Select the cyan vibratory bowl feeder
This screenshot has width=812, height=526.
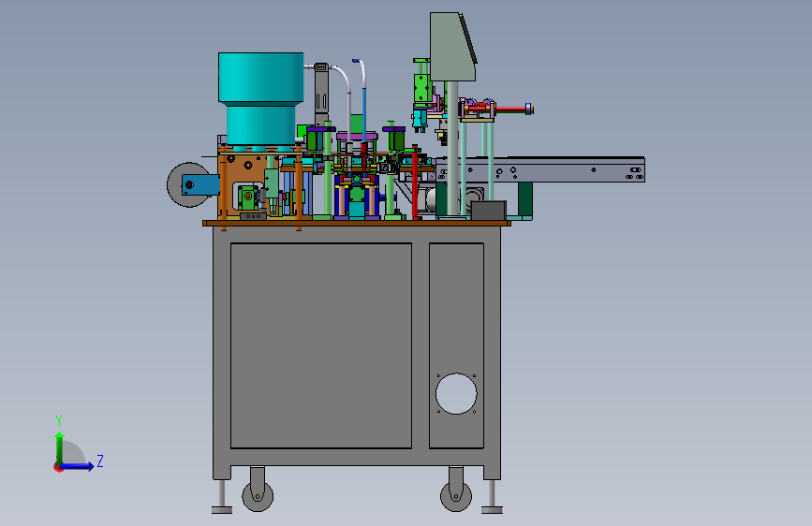click(261, 98)
